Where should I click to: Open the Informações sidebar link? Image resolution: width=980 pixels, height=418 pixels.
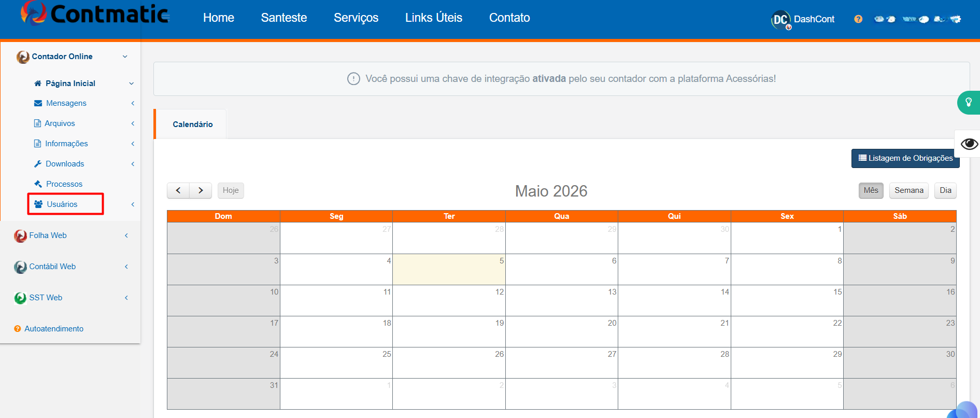tap(66, 144)
